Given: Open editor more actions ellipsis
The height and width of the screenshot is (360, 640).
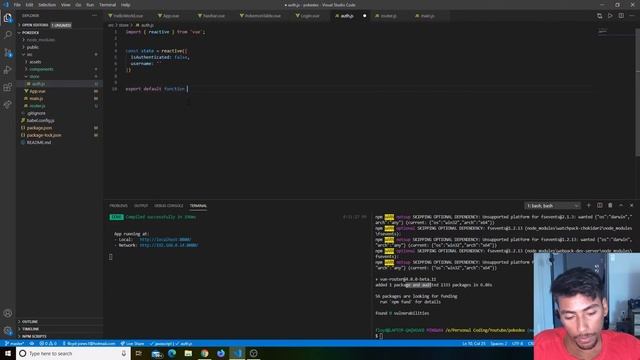Looking at the screenshot, I should click(x=632, y=16).
